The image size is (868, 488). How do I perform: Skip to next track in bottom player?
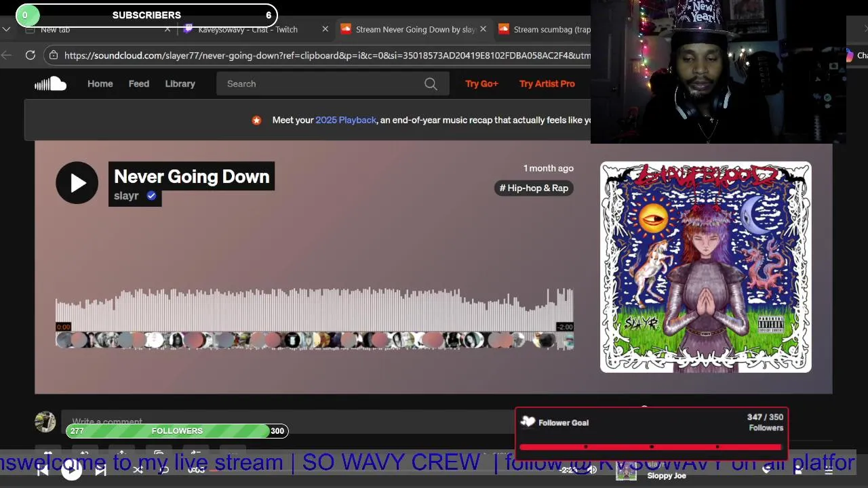[x=100, y=470]
